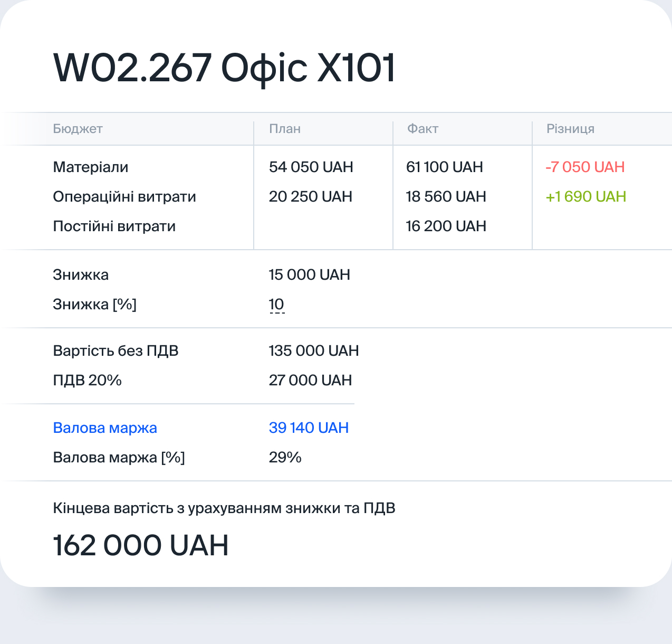
Task: Select the Бюджет column header
Action: click(78, 129)
